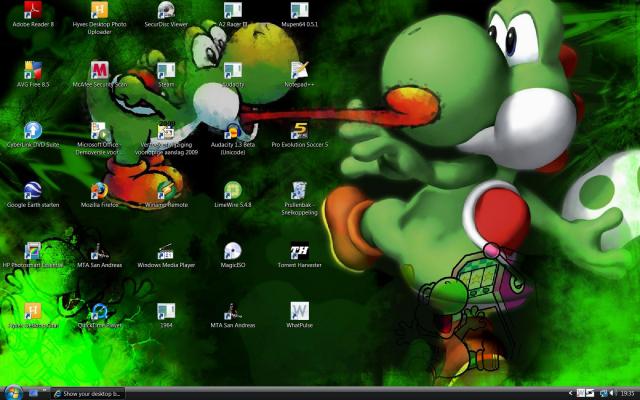
Task: Open the HP Photosmart Essential icon
Action: pos(33,251)
